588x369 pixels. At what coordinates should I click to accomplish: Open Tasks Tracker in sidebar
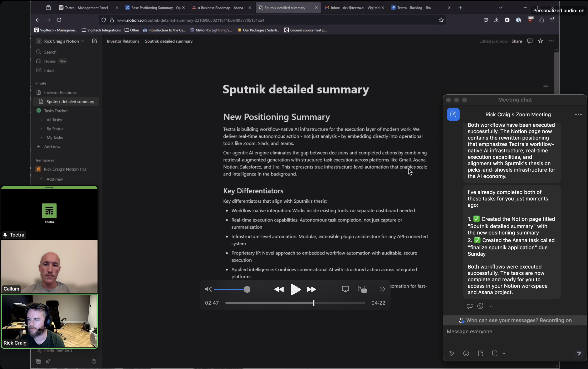click(66, 111)
